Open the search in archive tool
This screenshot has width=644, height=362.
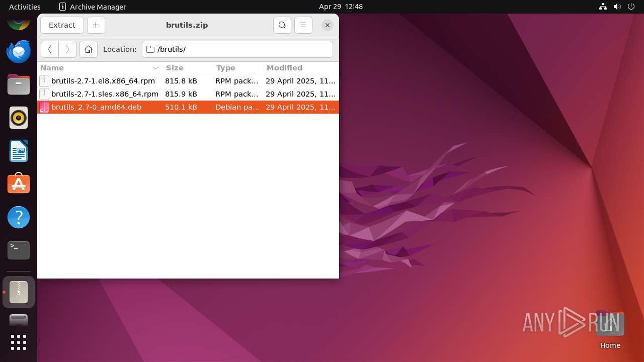pos(282,25)
